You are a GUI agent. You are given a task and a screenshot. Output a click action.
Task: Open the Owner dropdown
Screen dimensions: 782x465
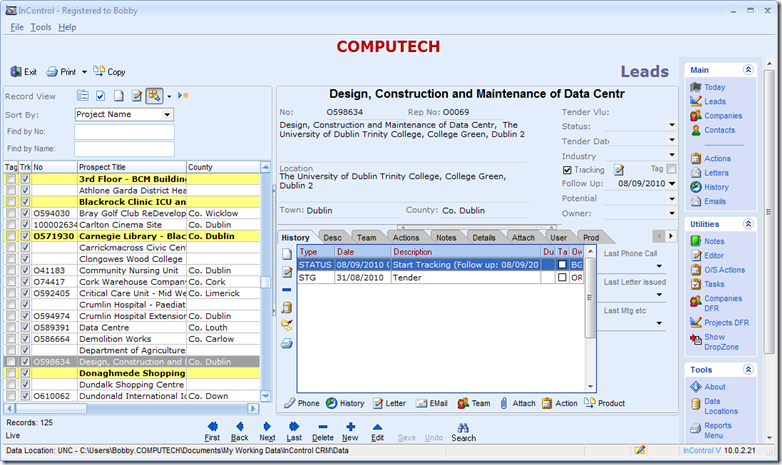672,214
